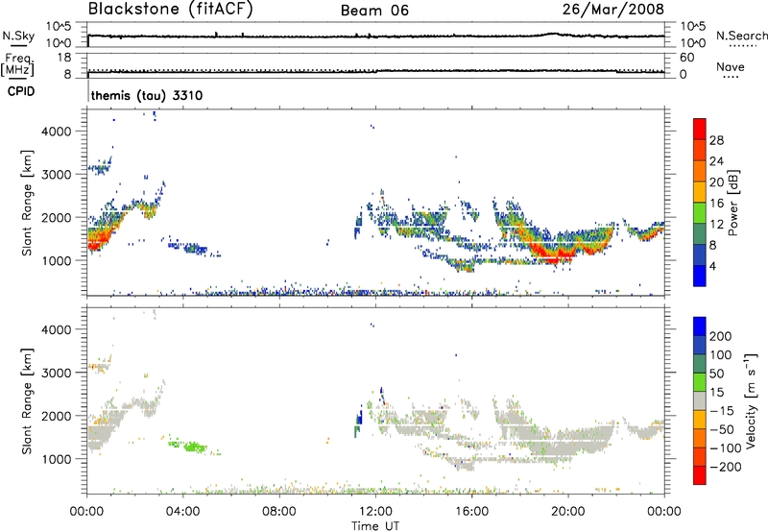Click the '60' Nave axis value
768x532 pixels.
[686, 58]
